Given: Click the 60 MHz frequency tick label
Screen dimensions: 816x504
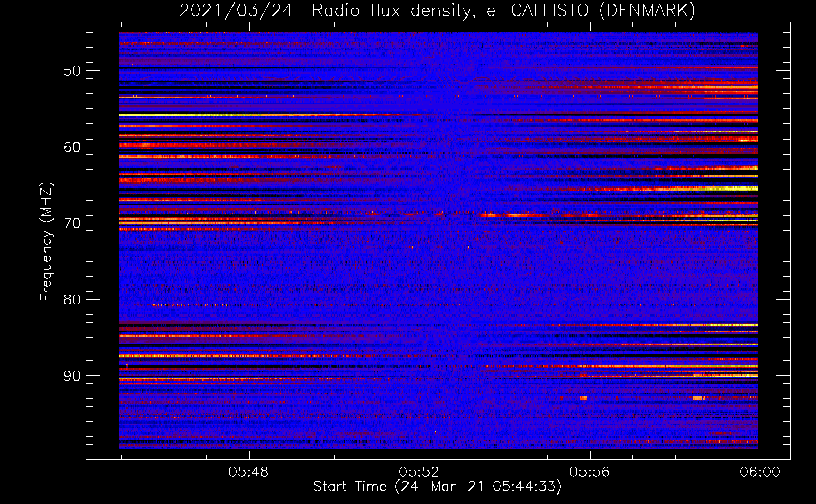Looking at the screenshot, I should click(72, 147).
